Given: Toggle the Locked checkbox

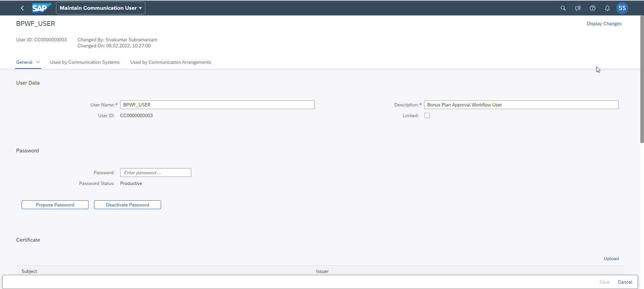Looking at the screenshot, I should pos(427,115).
